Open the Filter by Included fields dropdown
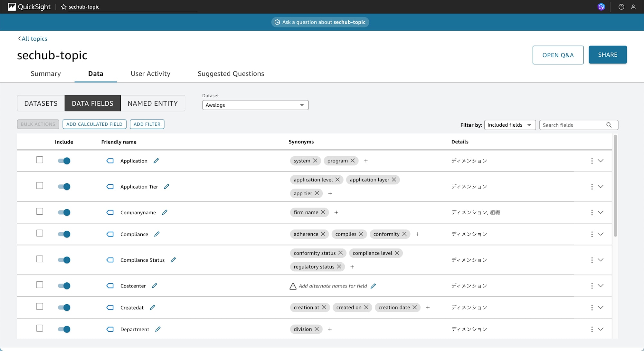644x351 pixels. [x=510, y=125]
